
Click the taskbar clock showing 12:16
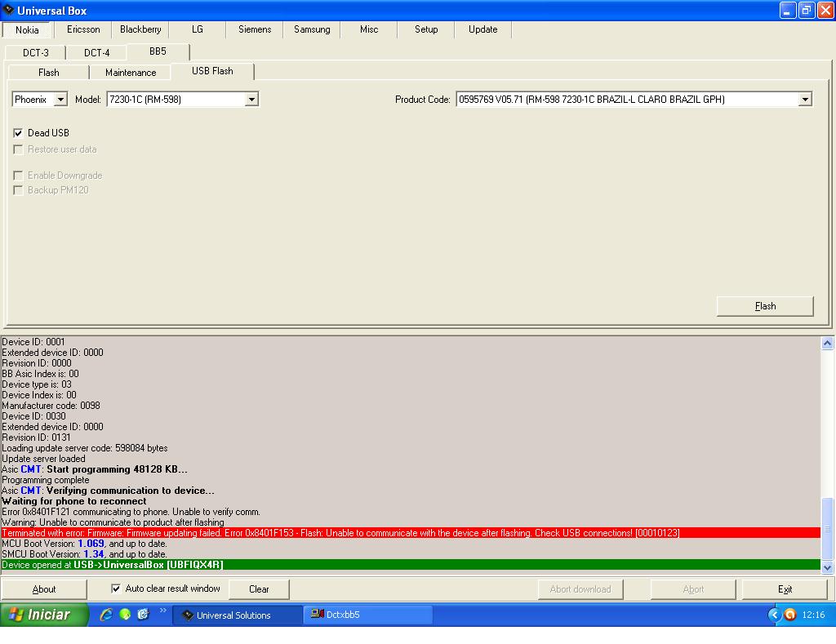[x=813, y=615]
